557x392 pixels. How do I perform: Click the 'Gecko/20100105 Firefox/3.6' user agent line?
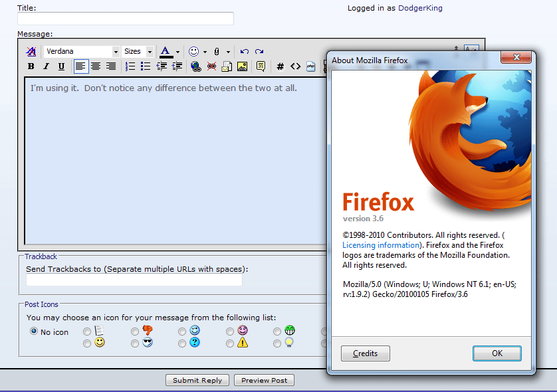coord(420,294)
